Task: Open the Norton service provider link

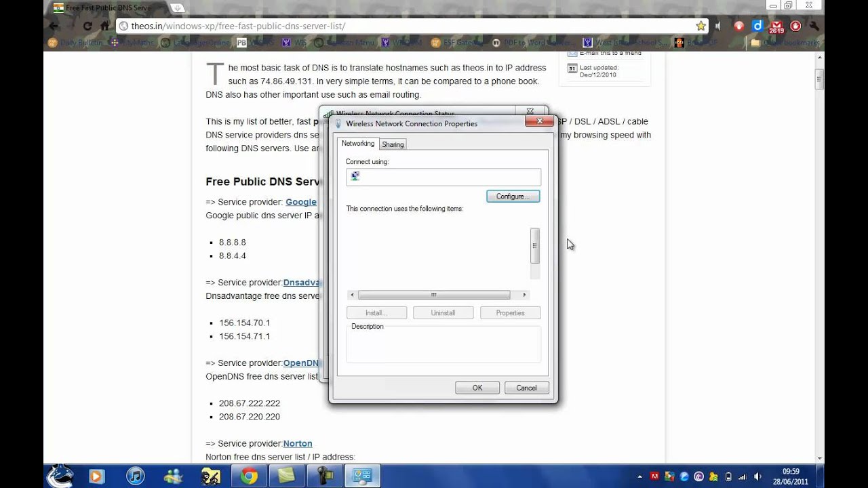Action: (298, 443)
